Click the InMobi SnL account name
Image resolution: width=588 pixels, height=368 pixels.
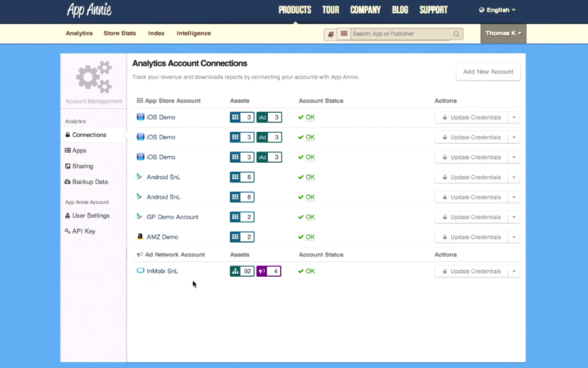[163, 271]
